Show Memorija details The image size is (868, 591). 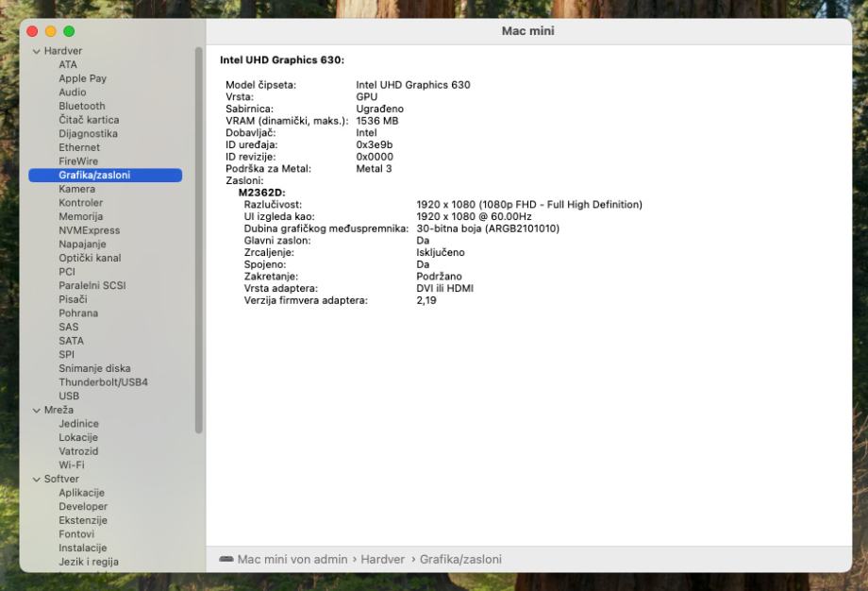[81, 216]
